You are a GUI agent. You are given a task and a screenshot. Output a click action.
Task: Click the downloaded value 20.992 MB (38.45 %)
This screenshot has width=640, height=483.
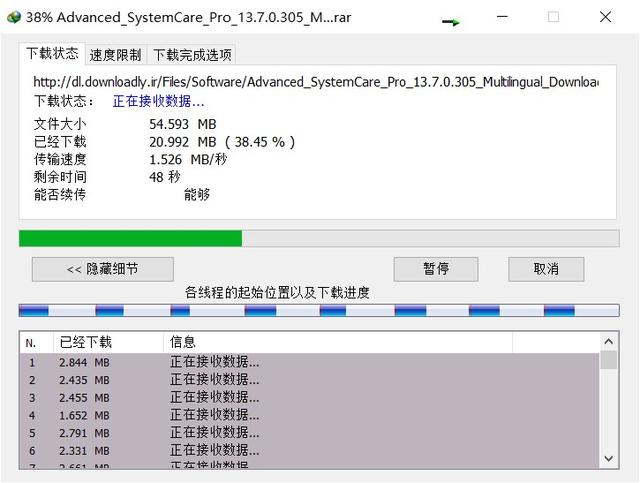point(222,142)
